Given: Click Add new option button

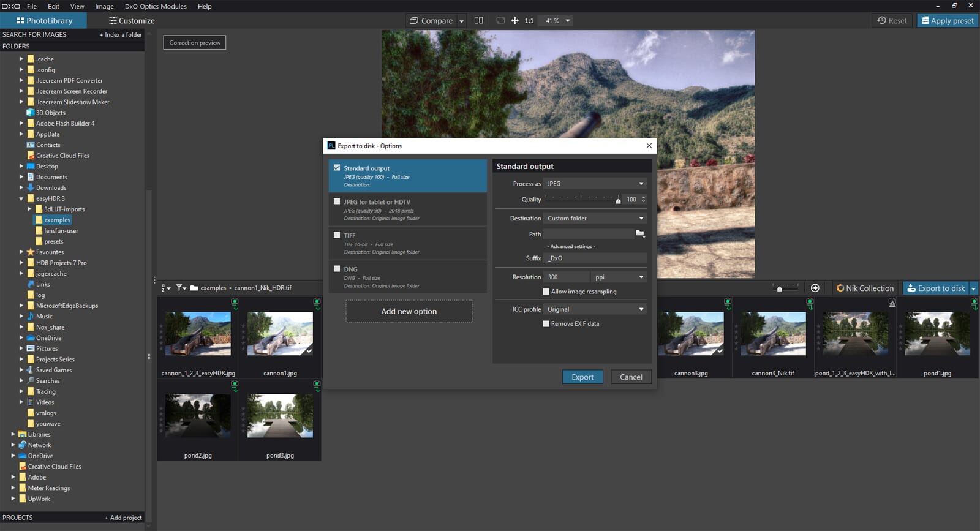Looking at the screenshot, I should click(409, 311).
